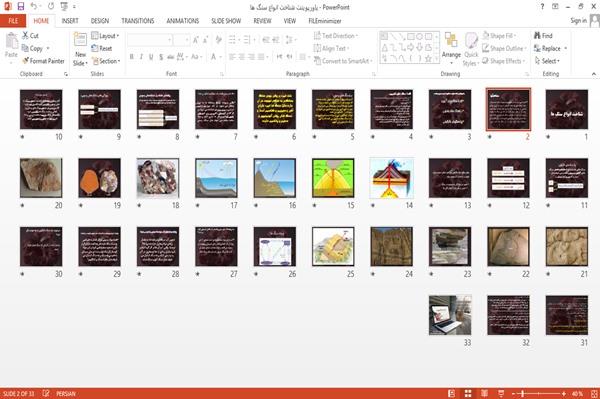The image size is (600, 399).
Task: Start Slide Show from status bar
Action: 501,393
